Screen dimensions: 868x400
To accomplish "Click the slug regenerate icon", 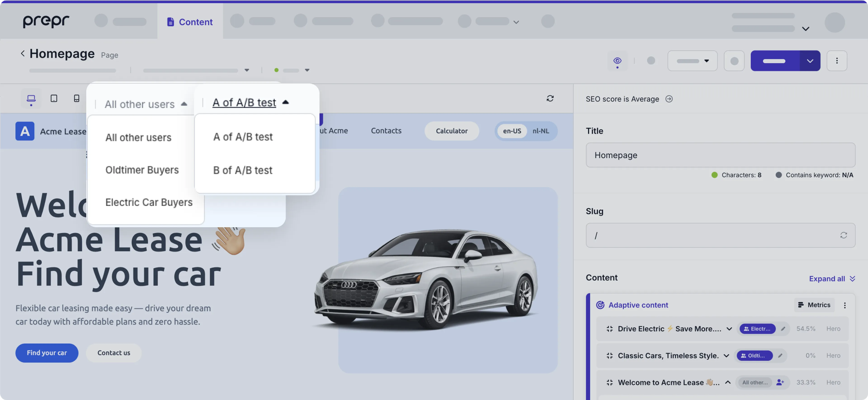I will 844,235.
